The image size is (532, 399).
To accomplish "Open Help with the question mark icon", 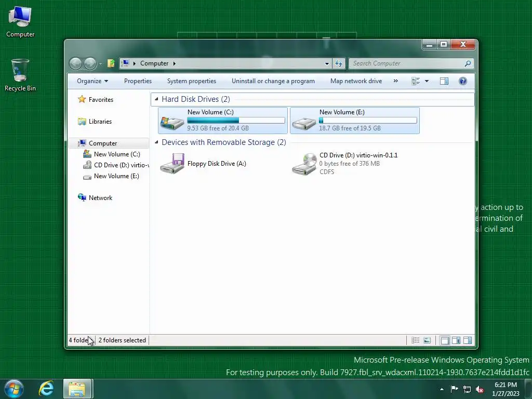I will tap(463, 81).
